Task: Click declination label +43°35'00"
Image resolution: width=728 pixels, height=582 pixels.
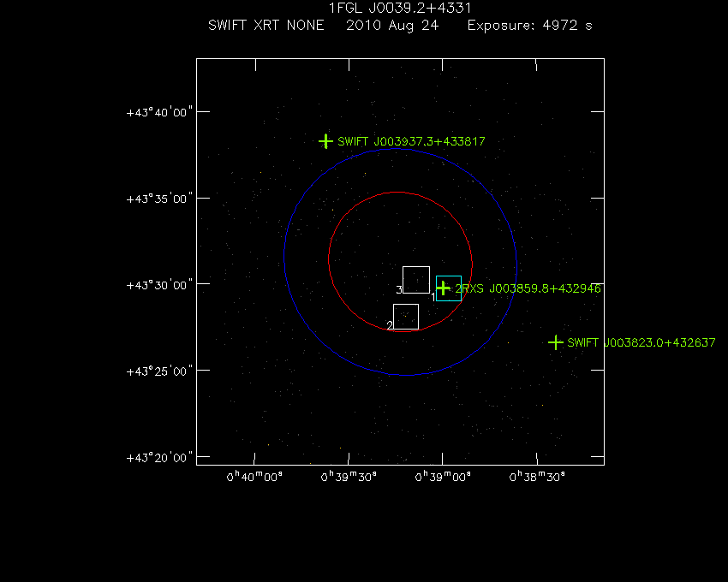Action: 159,199
